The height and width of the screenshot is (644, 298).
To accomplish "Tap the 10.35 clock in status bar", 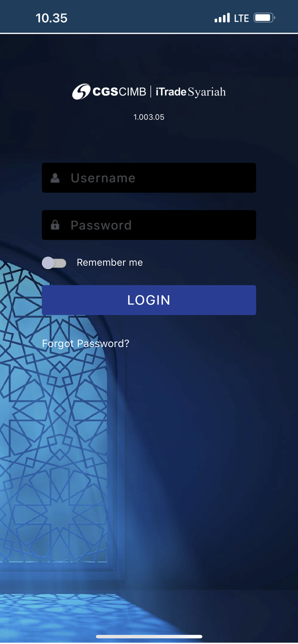I will point(52,18).
